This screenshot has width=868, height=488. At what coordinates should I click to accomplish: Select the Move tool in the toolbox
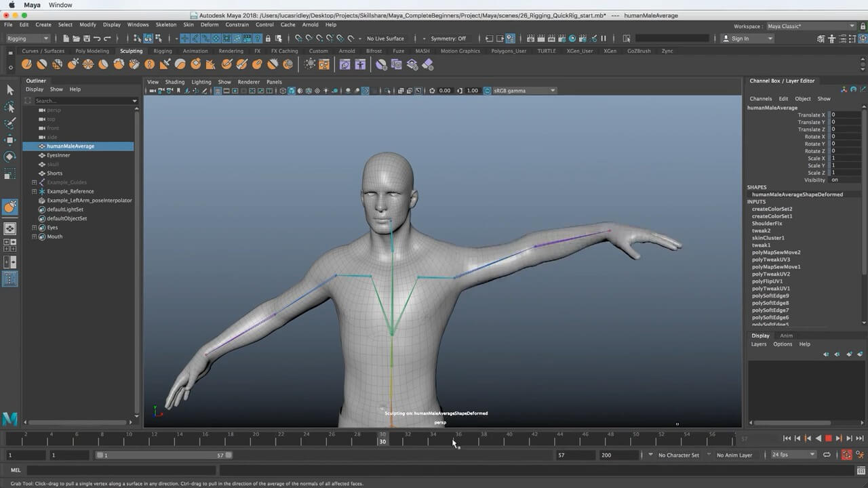click(9, 140)
